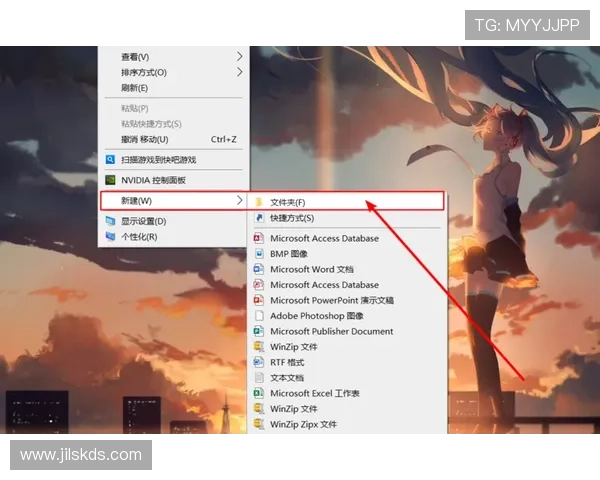Click the Adobe Photoshop 图像 icon
600x480 pixels.
258,316
